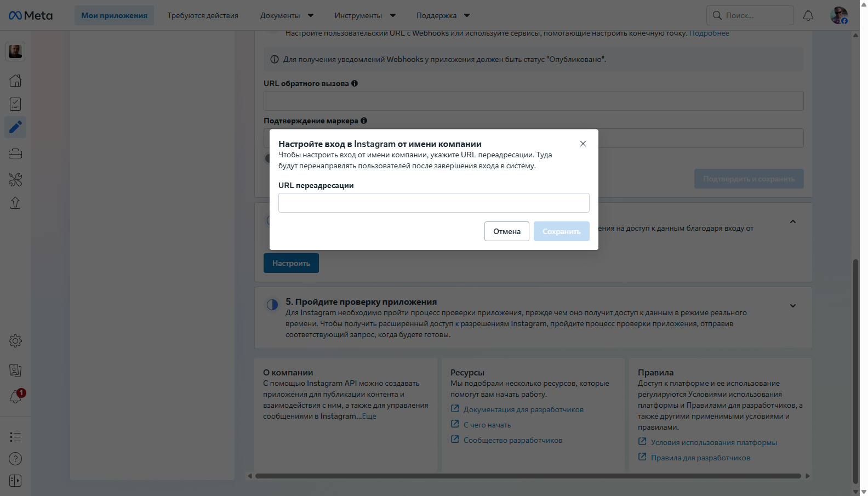
Task: Open the publish upload icon in sidebar
Action: coord(15,203)
